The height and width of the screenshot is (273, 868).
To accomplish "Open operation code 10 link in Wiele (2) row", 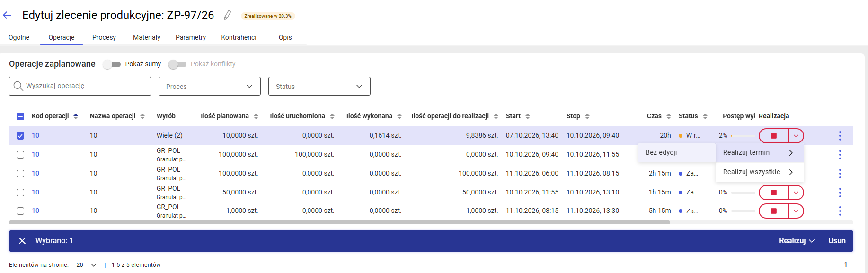I will [35, 136].
